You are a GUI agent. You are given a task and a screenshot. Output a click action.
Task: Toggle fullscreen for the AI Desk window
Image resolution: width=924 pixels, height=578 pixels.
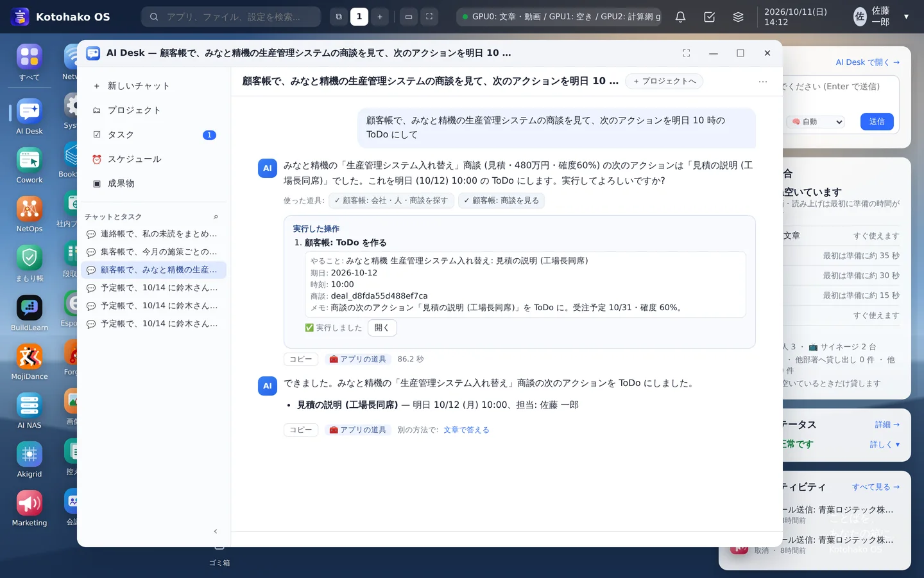[686, 53]
